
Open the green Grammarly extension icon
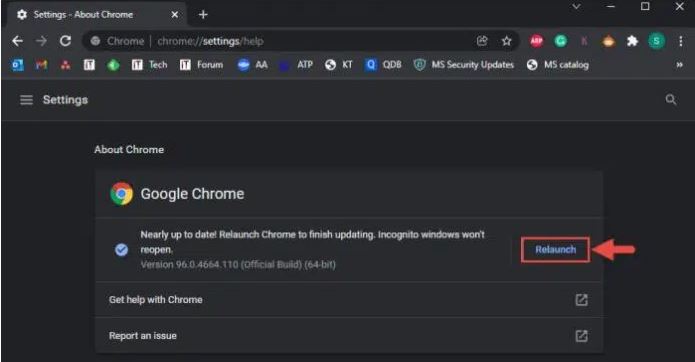click(561, 41)
